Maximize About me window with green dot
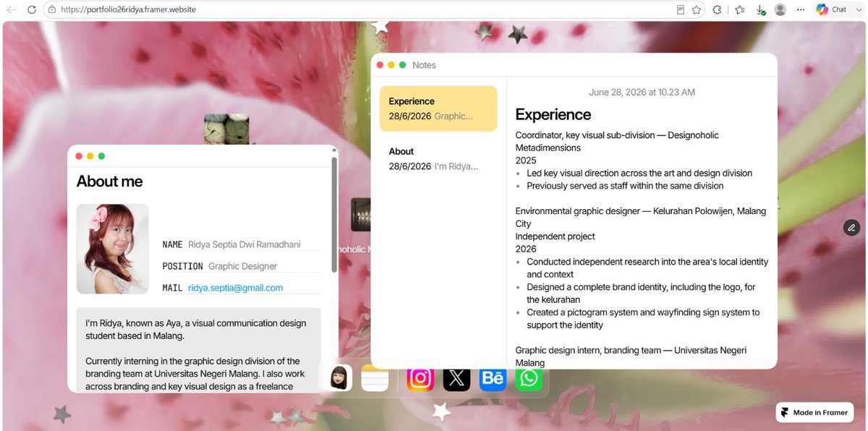Screen dimensions: 868x431 tap(102, 156)
